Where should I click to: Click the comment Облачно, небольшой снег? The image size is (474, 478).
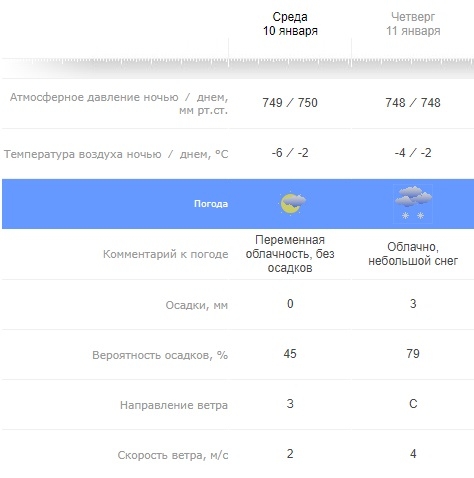tap(413, 254)
